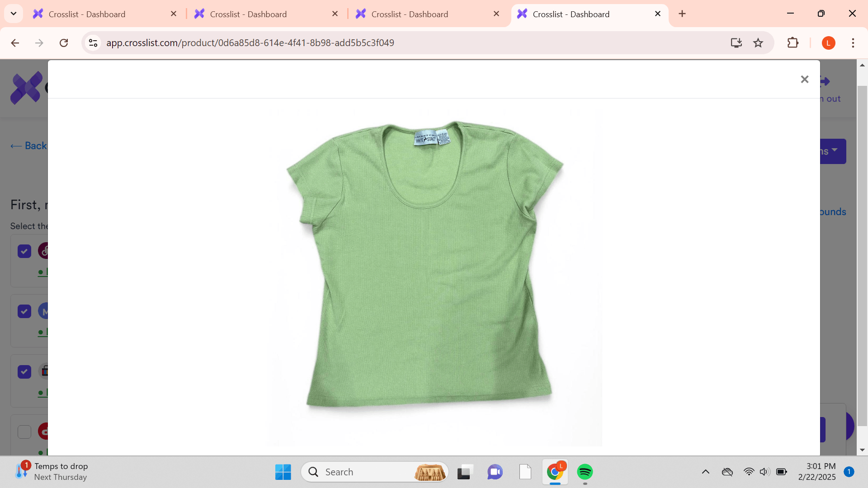Open the weather widget Temps to drop
Image resolution: width=868 pixels, height=488 pixels.
51,472
